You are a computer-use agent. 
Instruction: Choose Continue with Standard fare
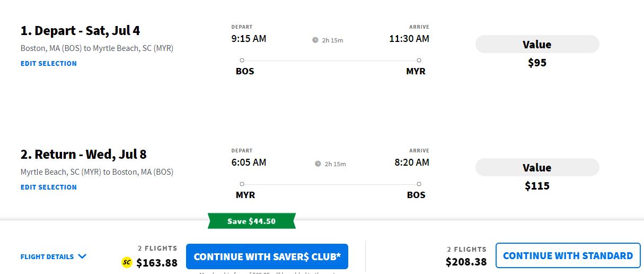click(568, 255)
